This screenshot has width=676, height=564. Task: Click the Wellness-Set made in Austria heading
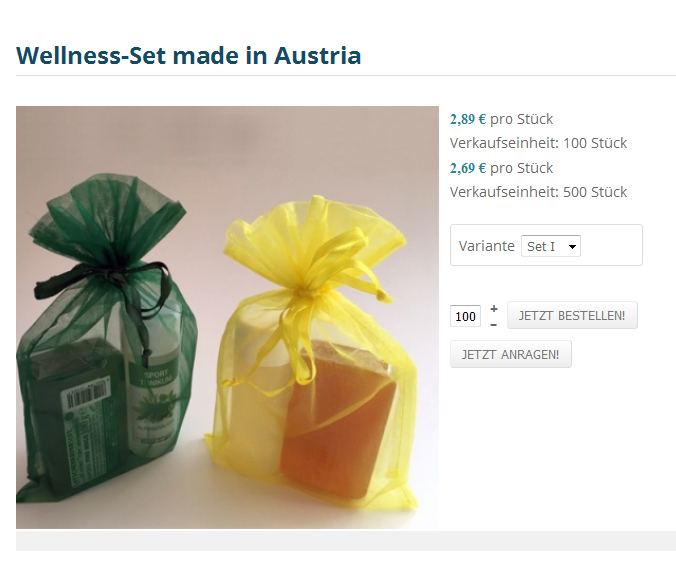point(188,55)
